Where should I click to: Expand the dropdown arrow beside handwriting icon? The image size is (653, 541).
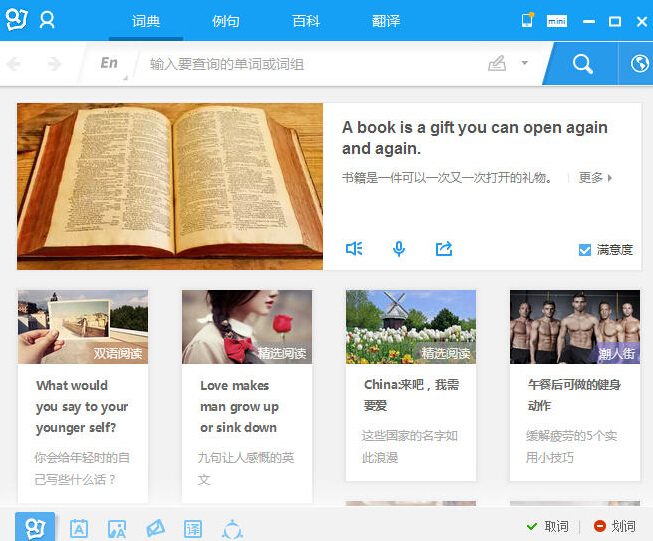click(525, 64)
